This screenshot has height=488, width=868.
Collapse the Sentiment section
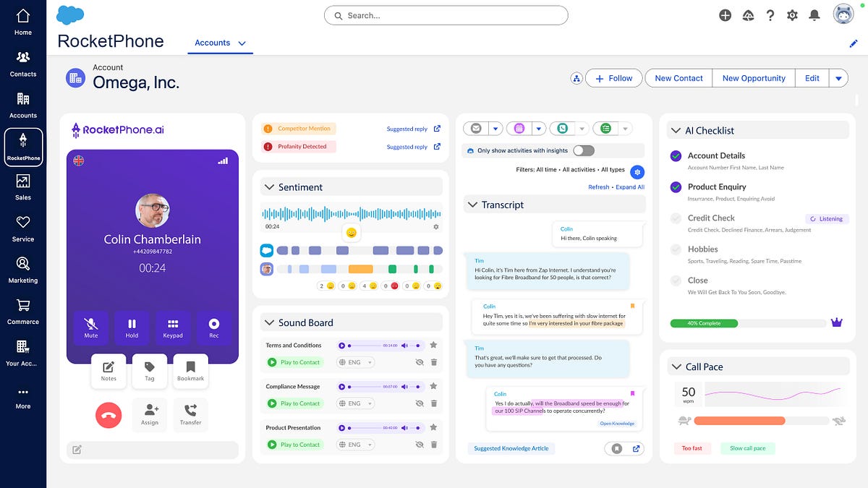click(270, 187)
